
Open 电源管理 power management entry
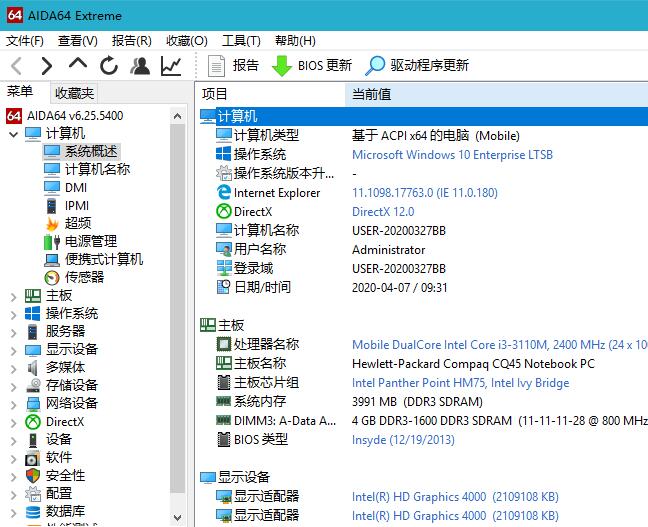(80, 241)
